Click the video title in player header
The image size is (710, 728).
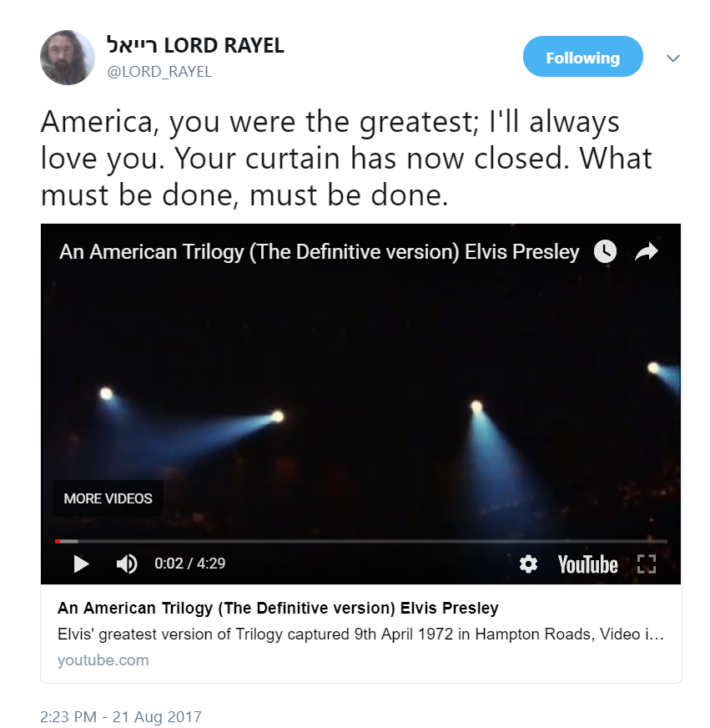(x=320, y=252)
